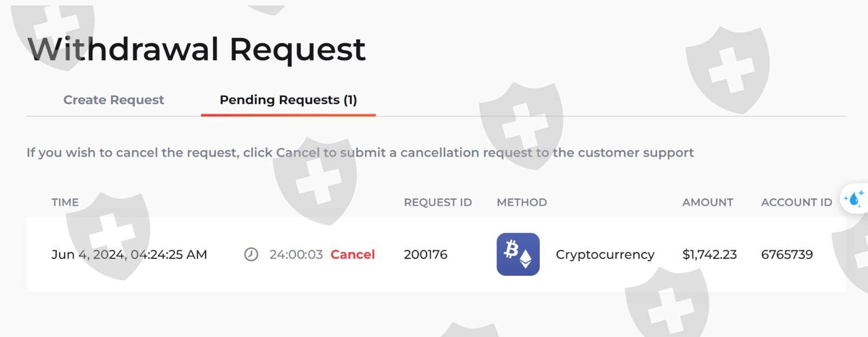868x337 pixels.
Task: Click the METHOD column header
Action: (x=522, y=203)
